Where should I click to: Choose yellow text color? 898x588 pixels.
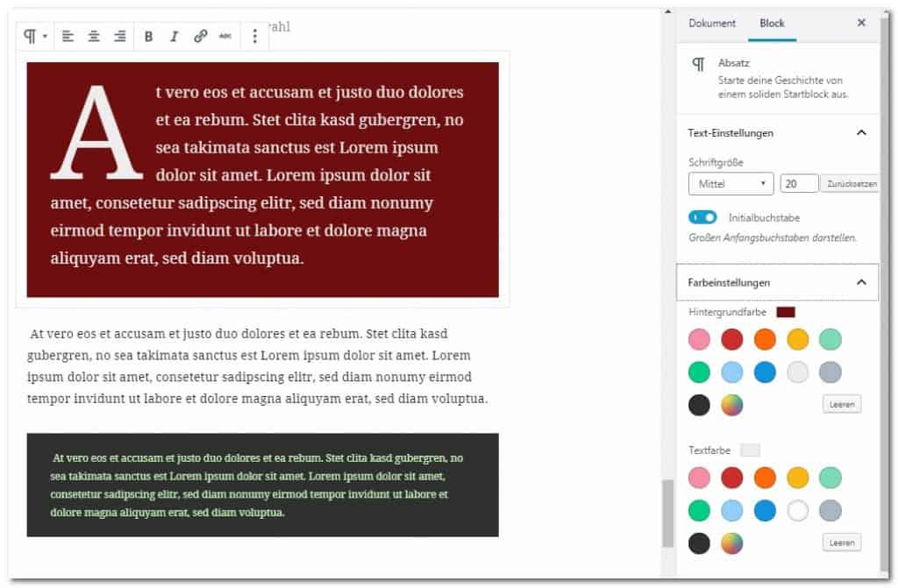(x=798, y=478)
